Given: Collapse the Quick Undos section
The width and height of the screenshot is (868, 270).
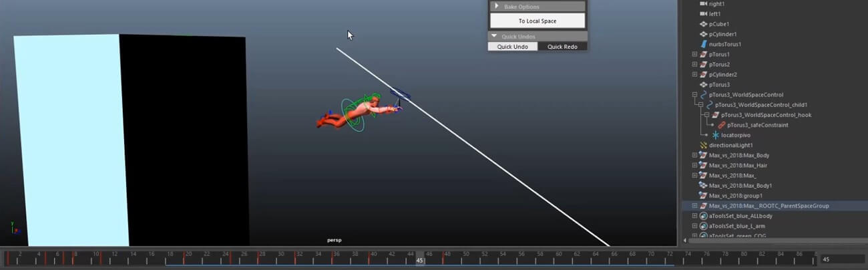Looking at the screenshot, I should (494, 36).
